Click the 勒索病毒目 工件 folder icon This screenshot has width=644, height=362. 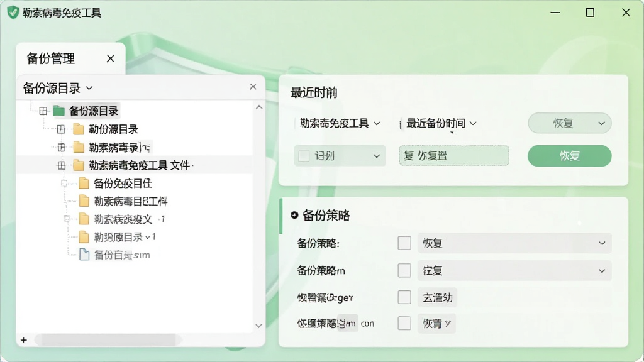pyautogui.click(x=84, y=201)
